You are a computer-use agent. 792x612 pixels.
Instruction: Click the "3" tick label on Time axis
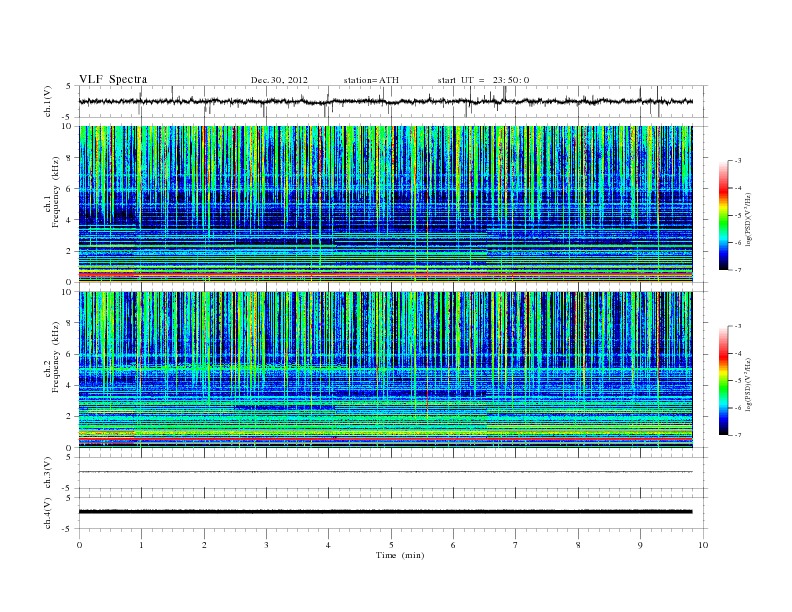click(x=266, y=545)
